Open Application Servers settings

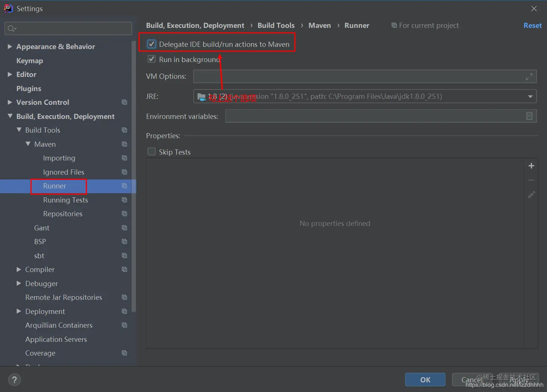coord(56,339)
